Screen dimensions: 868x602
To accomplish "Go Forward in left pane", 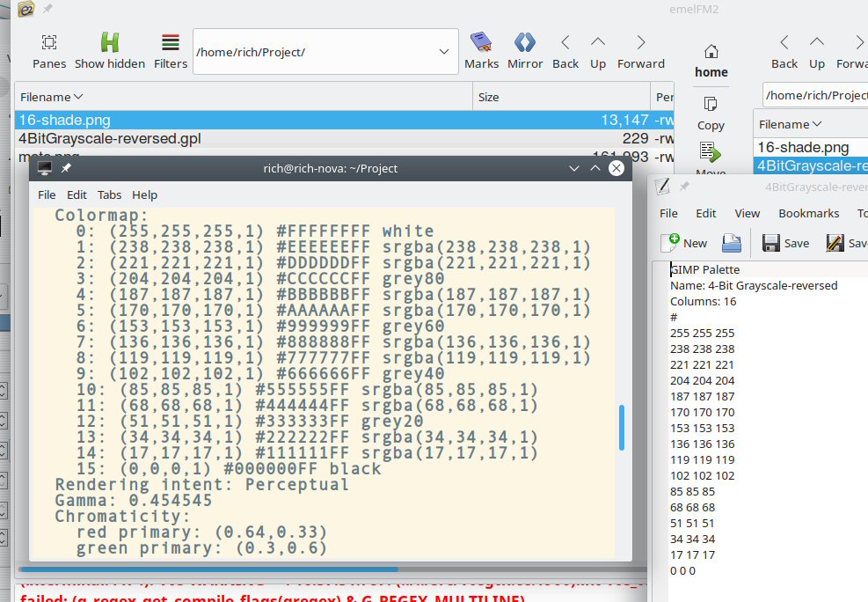I will click(x=640, y=42).
